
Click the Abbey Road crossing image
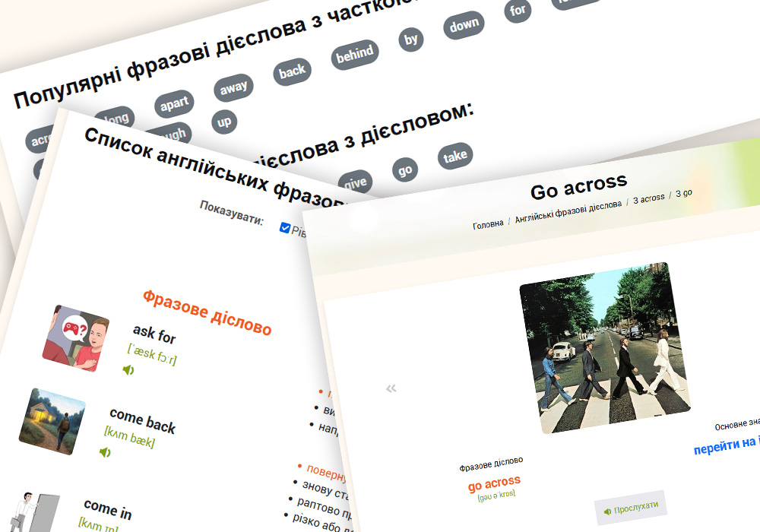605,348
